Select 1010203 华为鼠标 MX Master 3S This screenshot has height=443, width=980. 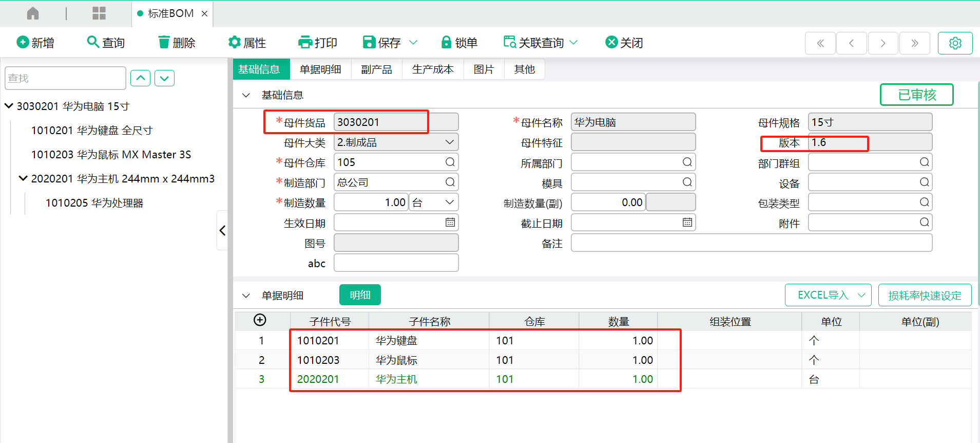pyautogui.click(x=111, y=155)
